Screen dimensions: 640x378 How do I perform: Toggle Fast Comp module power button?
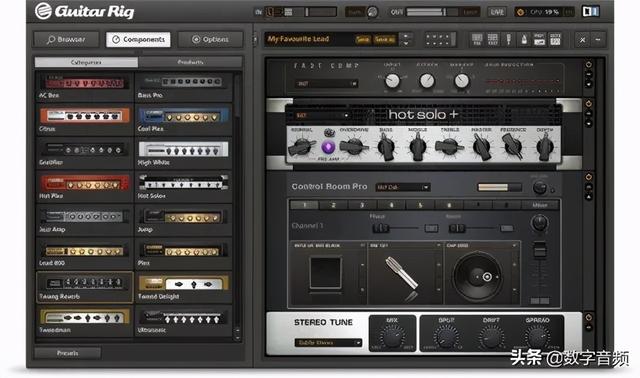[588, 64]
